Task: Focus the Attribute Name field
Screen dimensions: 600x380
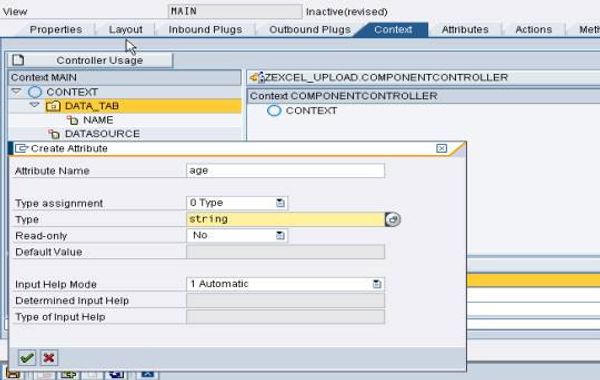Action: point(285,171)
